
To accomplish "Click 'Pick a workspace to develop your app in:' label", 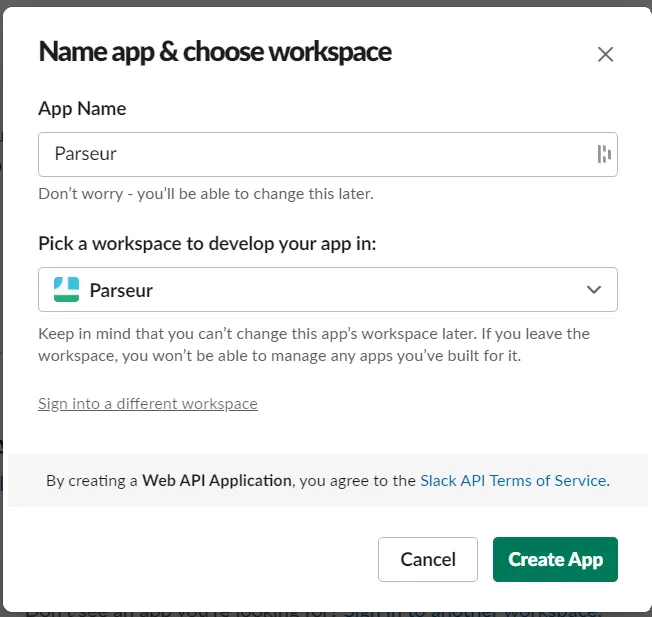I will pos(207,244).
